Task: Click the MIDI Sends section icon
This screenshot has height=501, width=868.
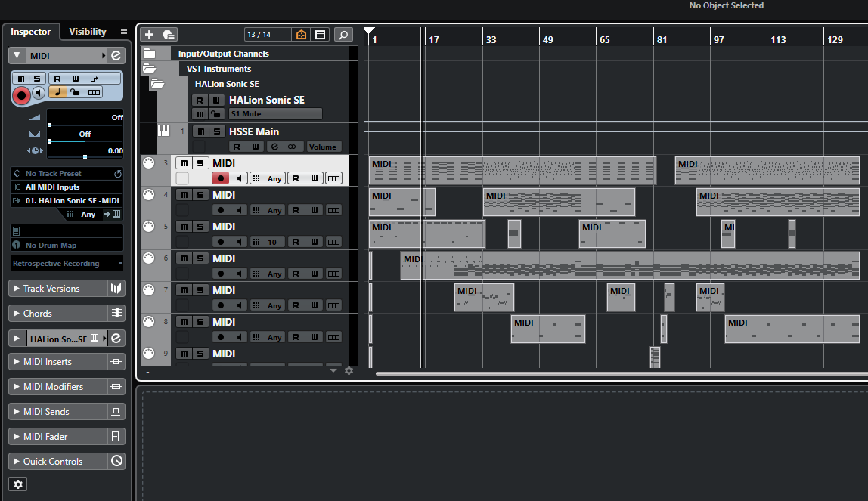Action: [x=116, y=411]
